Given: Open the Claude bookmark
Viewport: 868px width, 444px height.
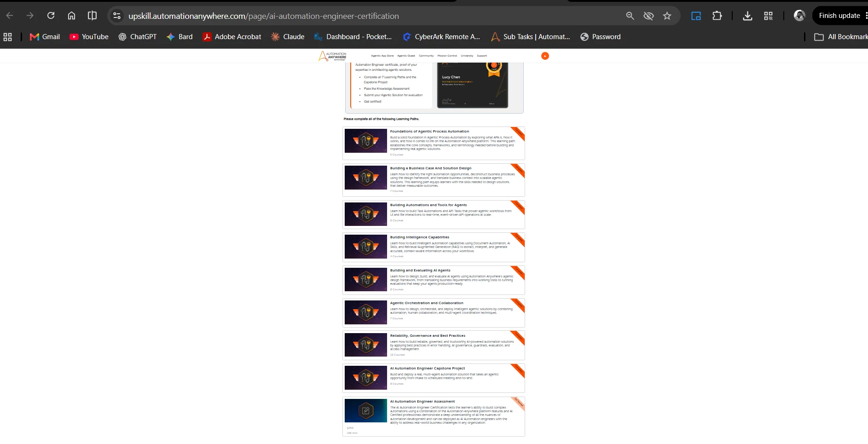Looking at the screenshot, I should click(x=288, y=37).
